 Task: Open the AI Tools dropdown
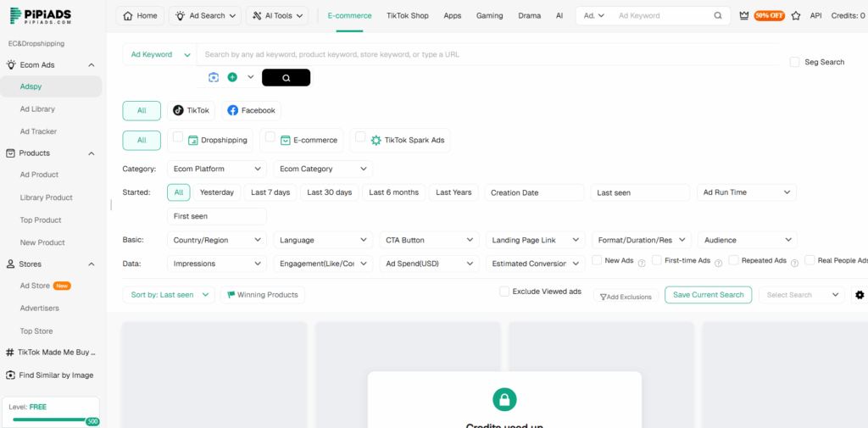[x=277, y=16]
